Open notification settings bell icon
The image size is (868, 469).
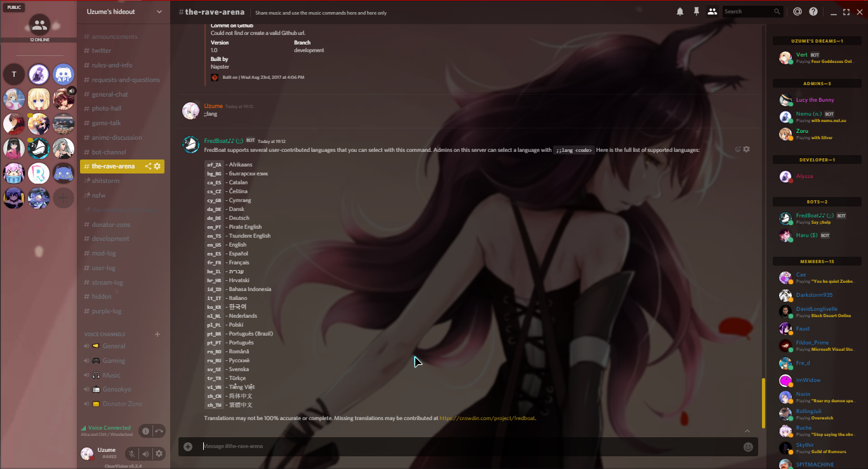click(680, 11)
